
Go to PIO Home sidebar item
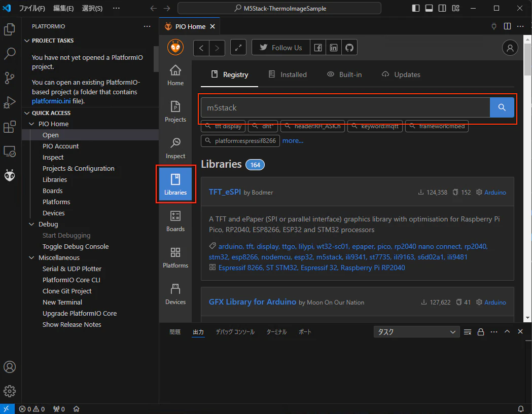(x=175, y=76)
